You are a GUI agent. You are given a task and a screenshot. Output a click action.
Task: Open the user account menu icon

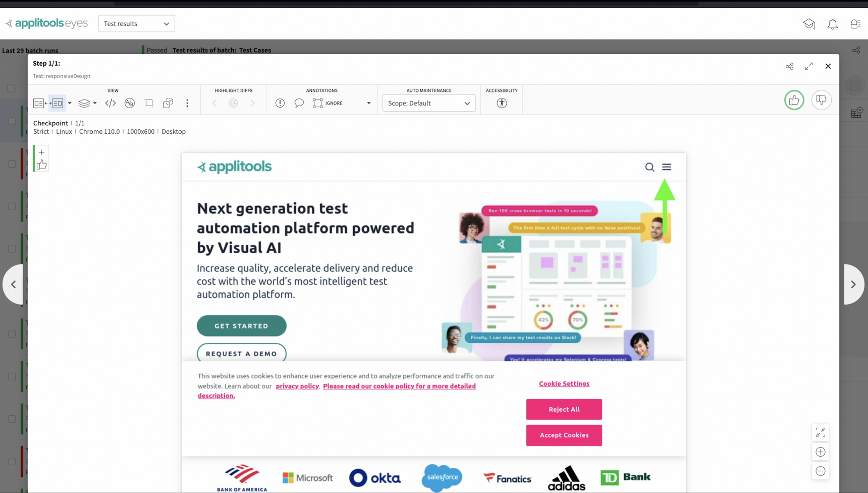click(x=855, y=24)
